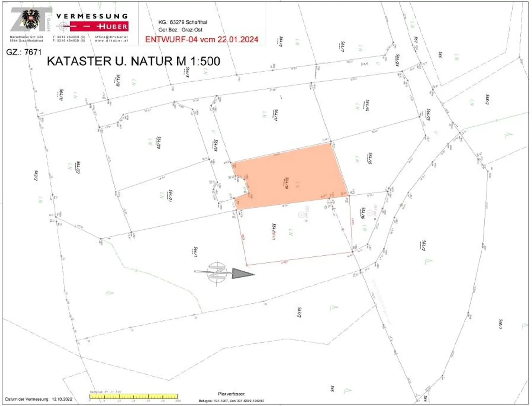Click the grey triangular arrowhead of north arrow
This screenshot has height=406, width=532.
point(242,274)
